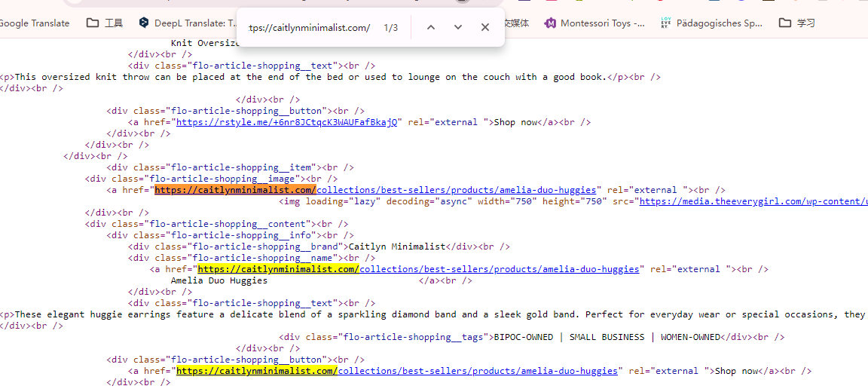Go to next find result
The height and width of the screenshot is (389, 868).
458,27
